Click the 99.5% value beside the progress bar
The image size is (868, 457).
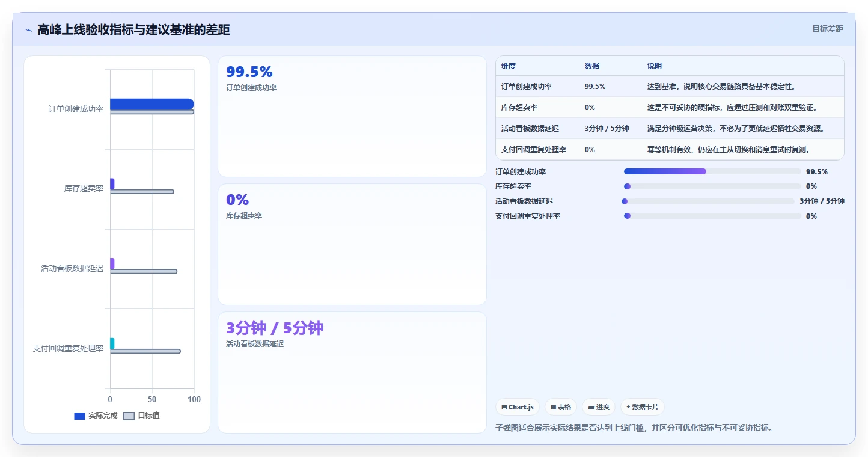(817, 172)
